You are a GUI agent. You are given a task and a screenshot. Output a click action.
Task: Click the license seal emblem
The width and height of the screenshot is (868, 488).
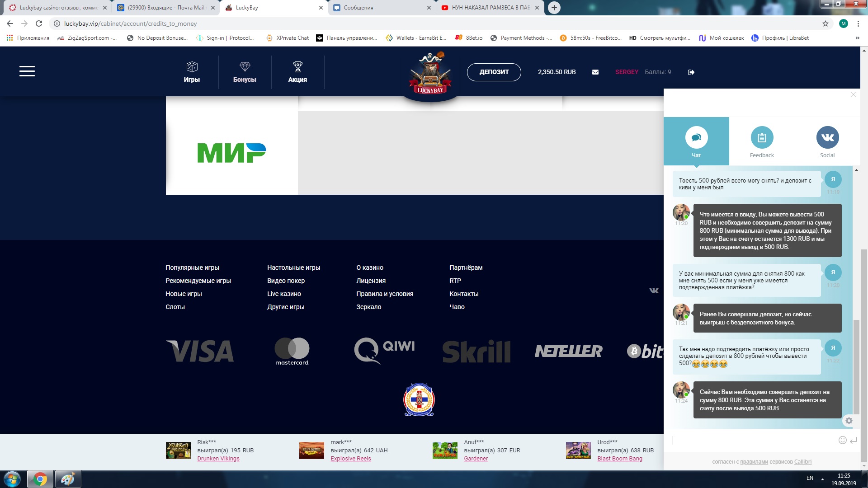click(419, 399)
